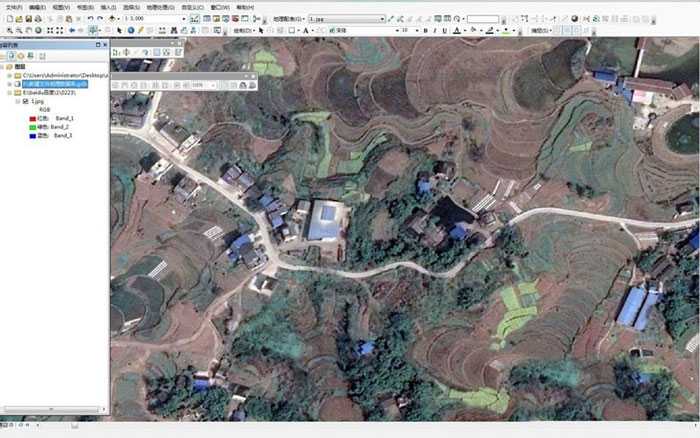The height and width of the screenshot is (438, 700).
Task: Click the Save icon in the toolbar
Action: pos(31,18)
